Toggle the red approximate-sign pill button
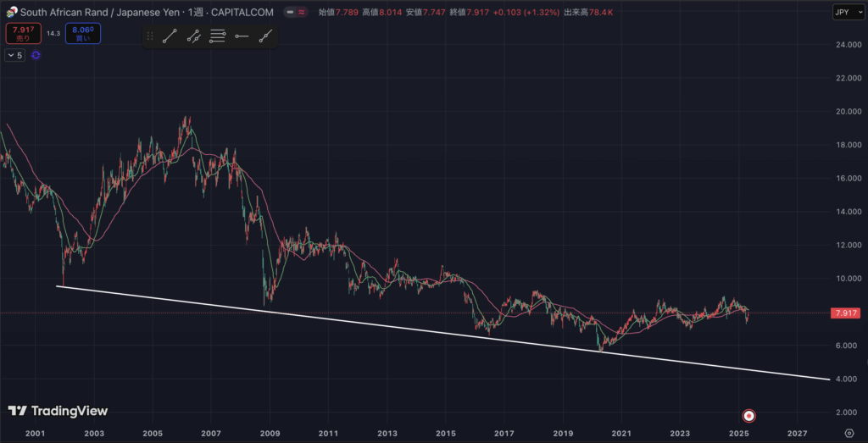Image resolution: width=868 pixels, height=443 pixels. (x=303, y=12)
